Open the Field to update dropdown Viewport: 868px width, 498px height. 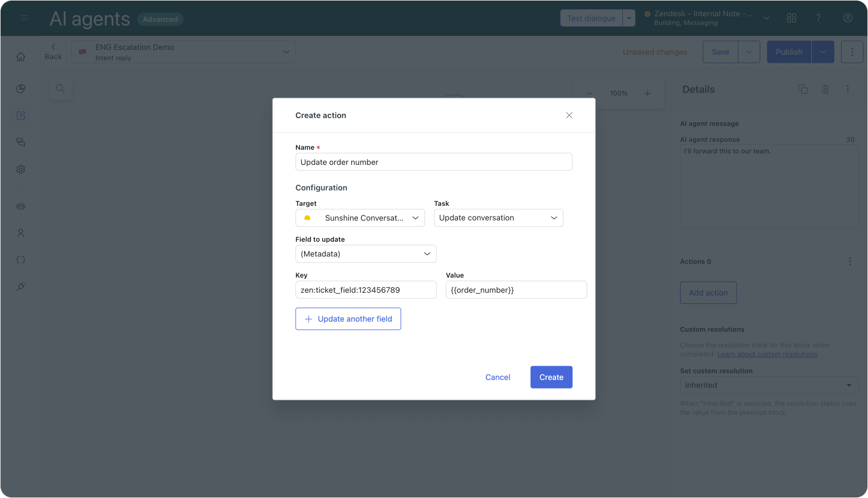pos(365,254)
